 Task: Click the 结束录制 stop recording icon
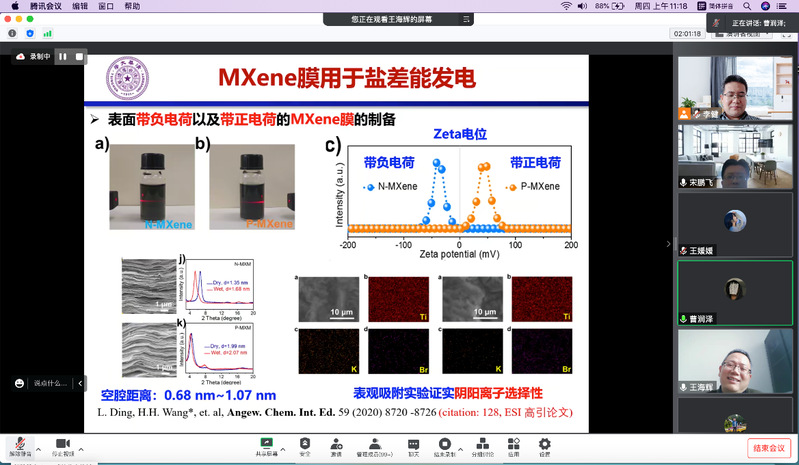(446, 444)
